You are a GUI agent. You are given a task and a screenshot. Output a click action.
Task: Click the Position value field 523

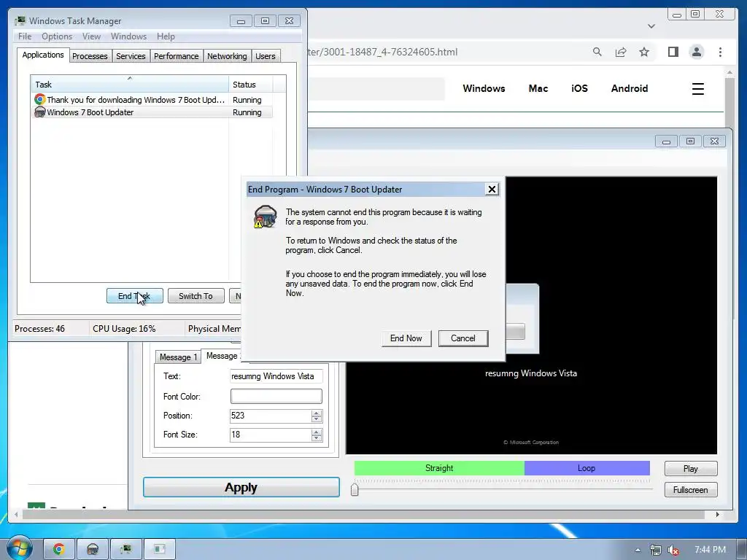(x=270, y=416)
